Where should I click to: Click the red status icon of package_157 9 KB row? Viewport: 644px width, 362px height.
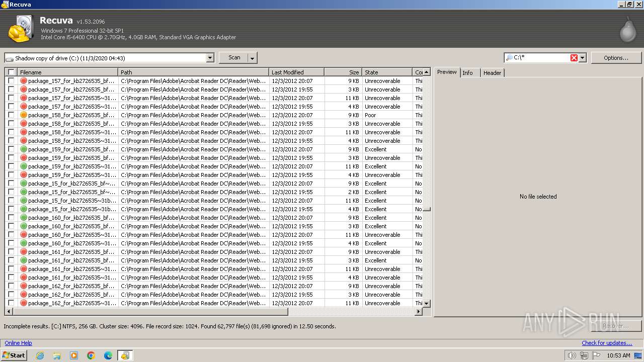point(23,81)
